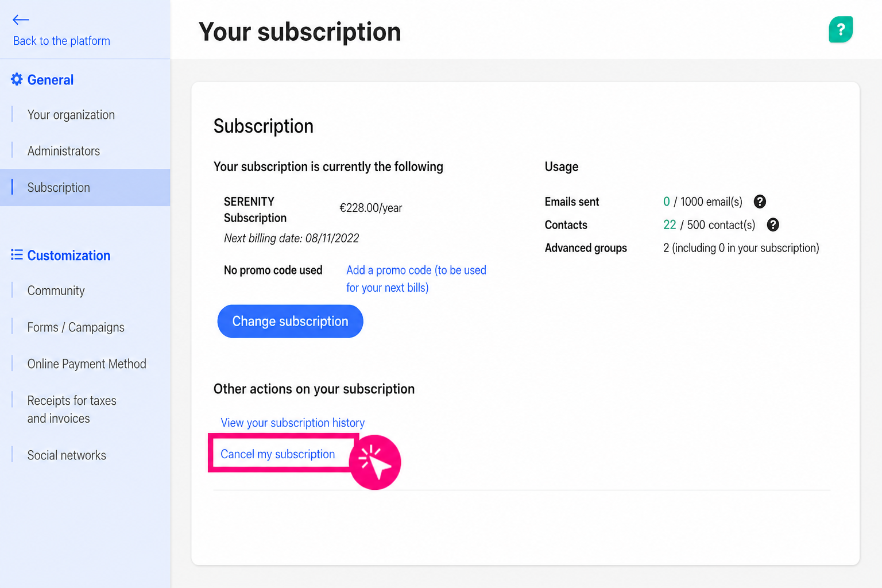Viewport: 882px width, 588px height.
Task: Add a promo code link
Action: (x=416, y=278)
